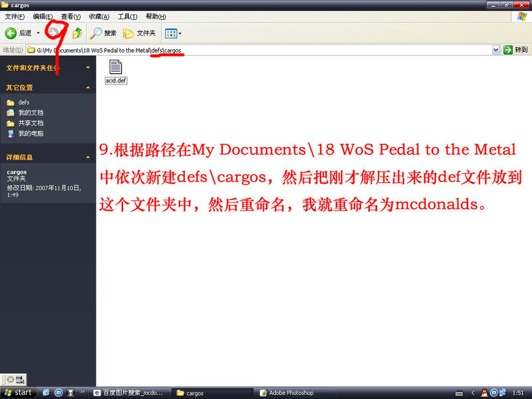Expand the address bar dropdown

tap(496, 50)
